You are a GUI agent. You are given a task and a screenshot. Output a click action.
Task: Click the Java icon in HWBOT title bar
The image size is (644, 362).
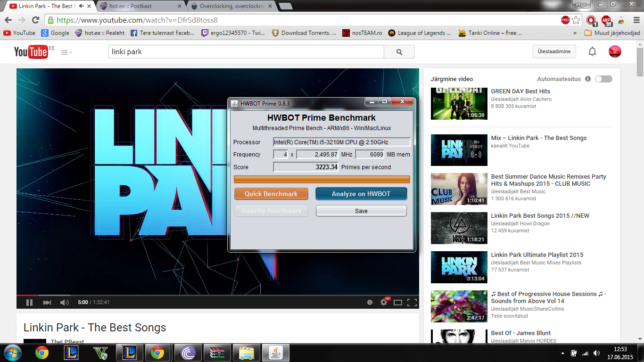235,103
